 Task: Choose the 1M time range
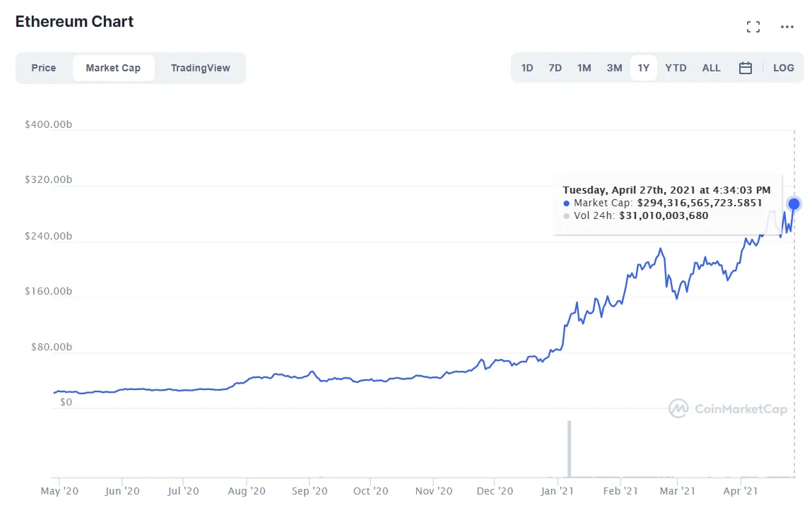[584, 68]
